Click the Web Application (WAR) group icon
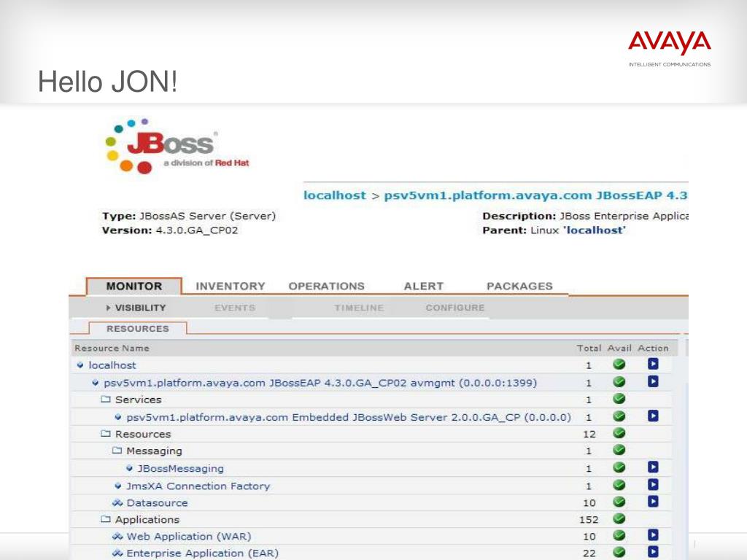747x560 pixels. [117, 536]
